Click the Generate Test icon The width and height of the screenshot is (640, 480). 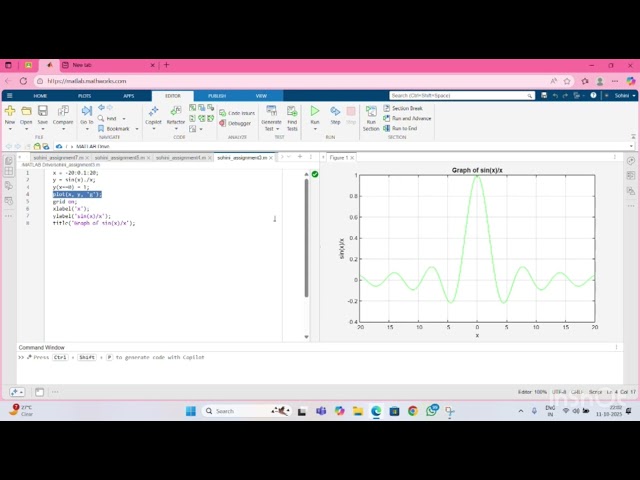coord(271,111)
